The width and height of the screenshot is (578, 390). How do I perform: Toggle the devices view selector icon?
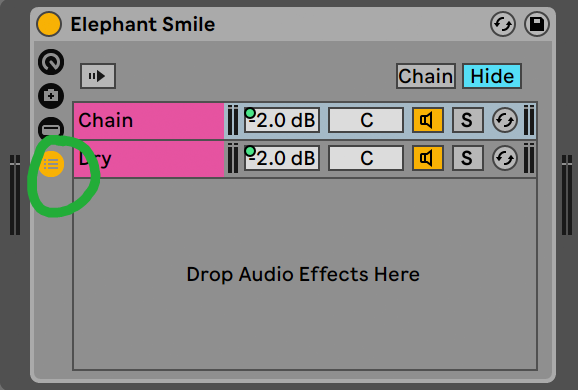(x=51, y=129)
